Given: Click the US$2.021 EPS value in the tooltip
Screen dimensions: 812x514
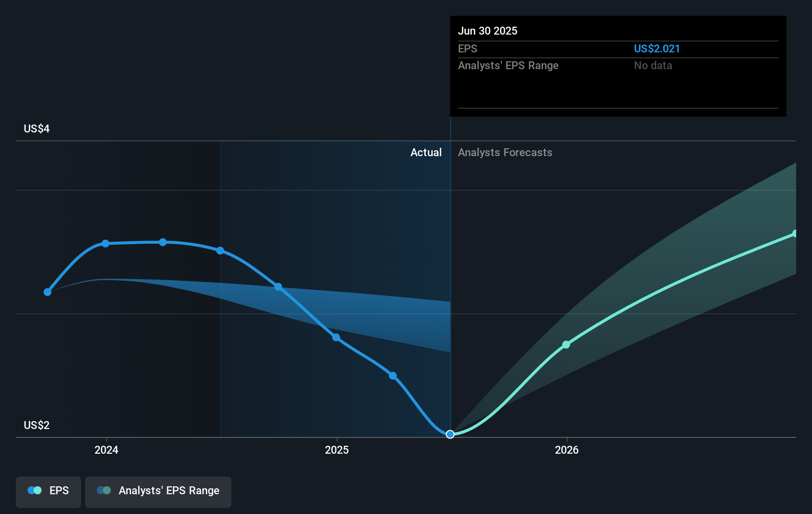Looking at the screenshot, I should [657, 49].
